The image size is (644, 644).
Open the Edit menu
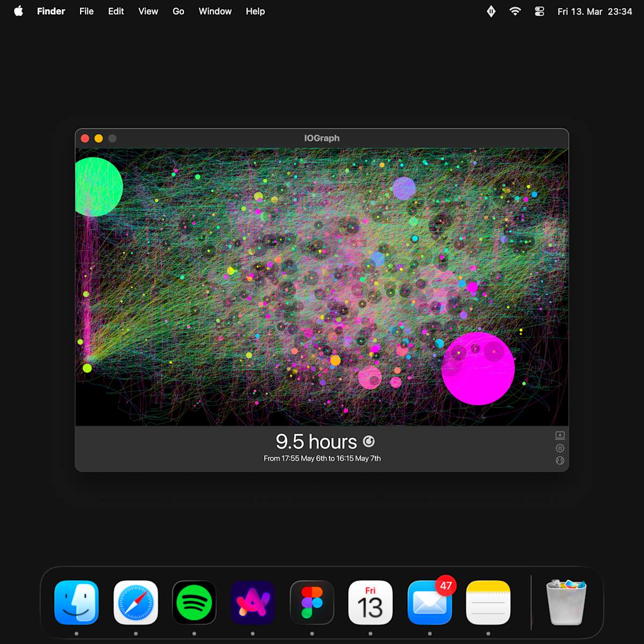[x=116, y=11]
